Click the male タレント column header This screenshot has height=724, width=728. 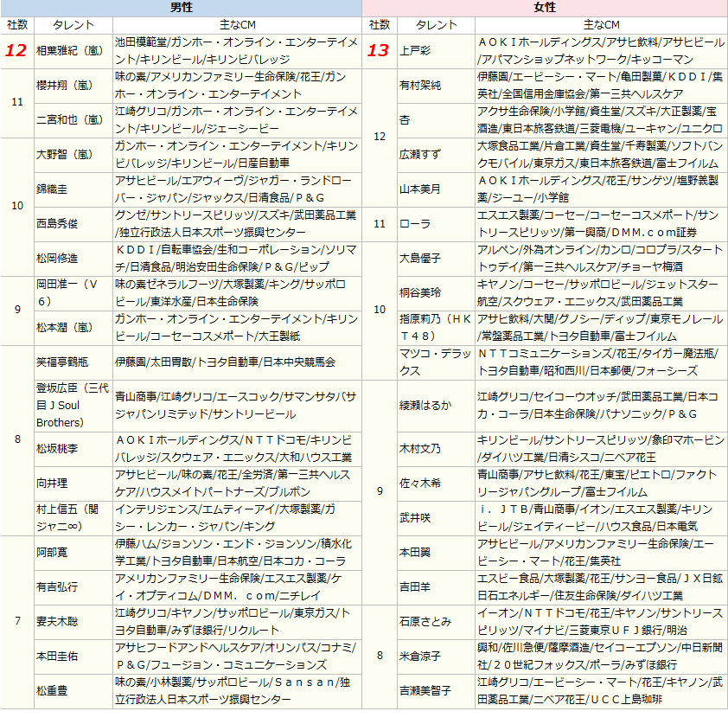point(73,25)
